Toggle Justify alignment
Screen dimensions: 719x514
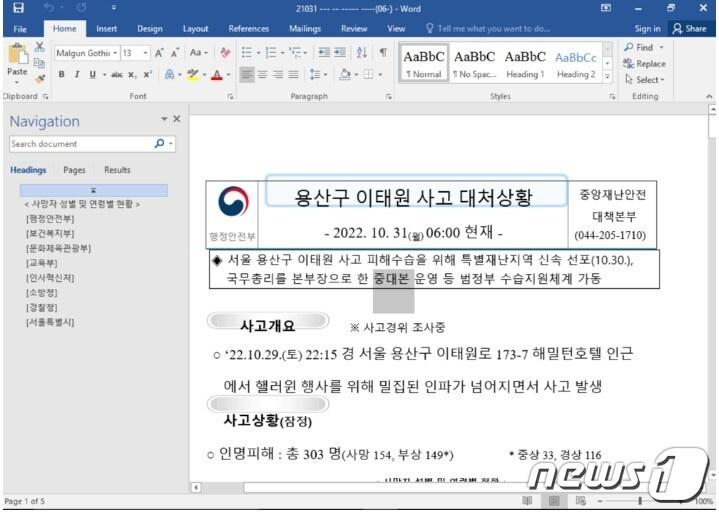click(293, 74)
